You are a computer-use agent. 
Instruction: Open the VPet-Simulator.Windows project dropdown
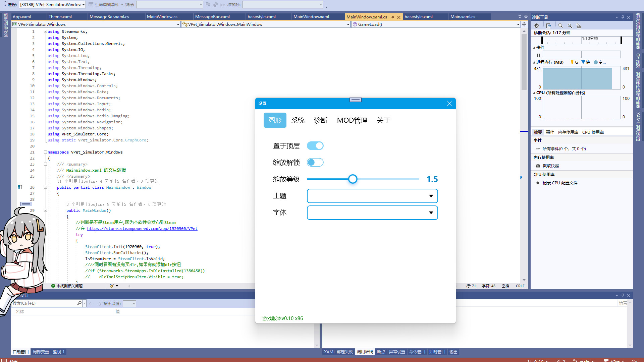[96, 24]
